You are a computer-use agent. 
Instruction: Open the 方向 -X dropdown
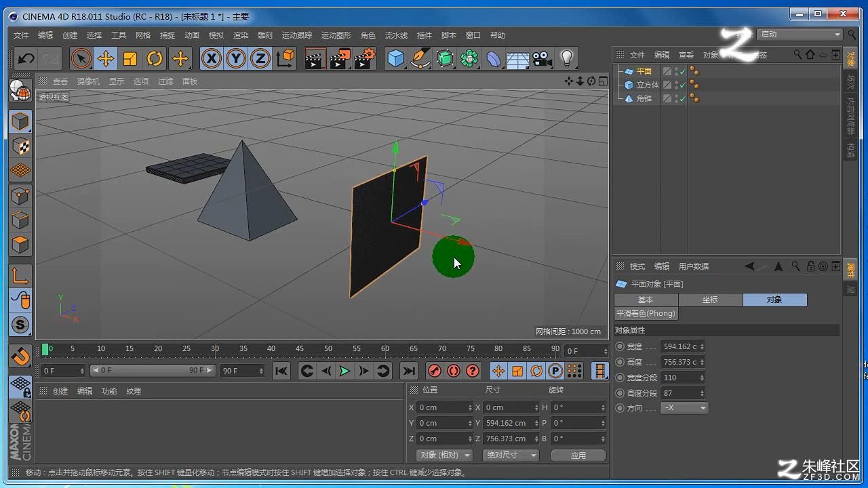point(684,408)
